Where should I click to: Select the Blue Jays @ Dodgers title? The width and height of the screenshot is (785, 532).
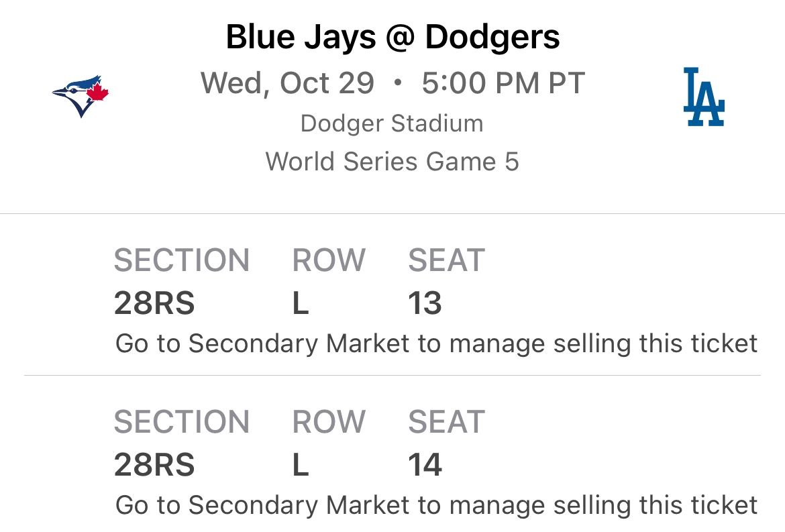pyautogui.click(x=392, y=38)
